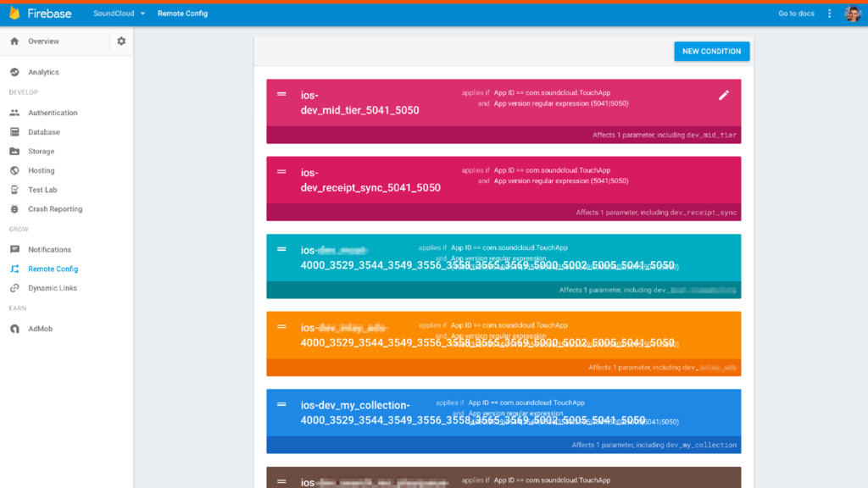Click the Storage folder icon
Image resolution: width=868 pixels, height=488 pixels.
[x=14, y=151]
